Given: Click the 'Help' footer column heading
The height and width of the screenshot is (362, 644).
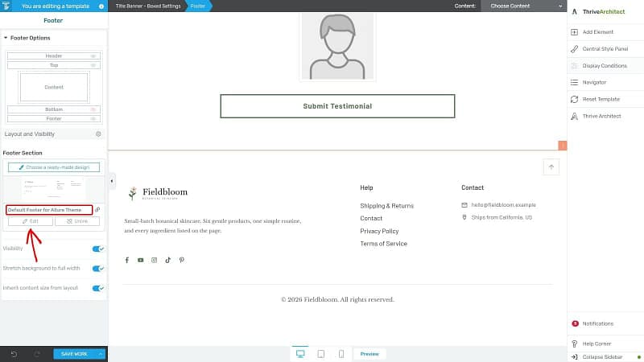Looking at the screenshot, I should tap(366, 187).
